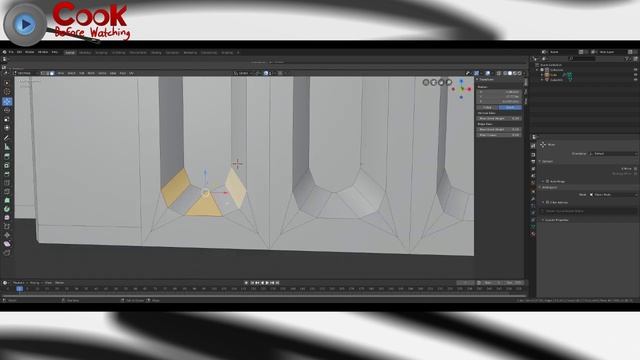Click the Global median button
Image resolution: width=640 pixels, height=360 pixels.
point(488,107)
